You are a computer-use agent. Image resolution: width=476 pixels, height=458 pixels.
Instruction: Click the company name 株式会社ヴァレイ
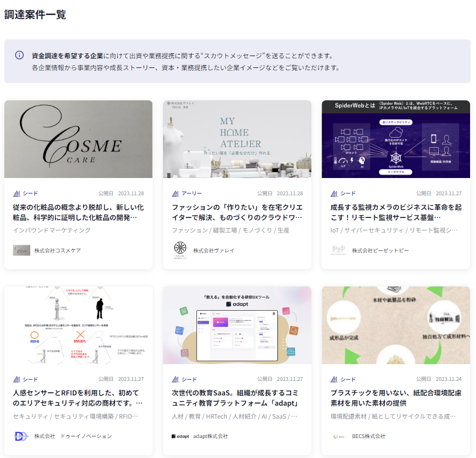coord(214,250)
